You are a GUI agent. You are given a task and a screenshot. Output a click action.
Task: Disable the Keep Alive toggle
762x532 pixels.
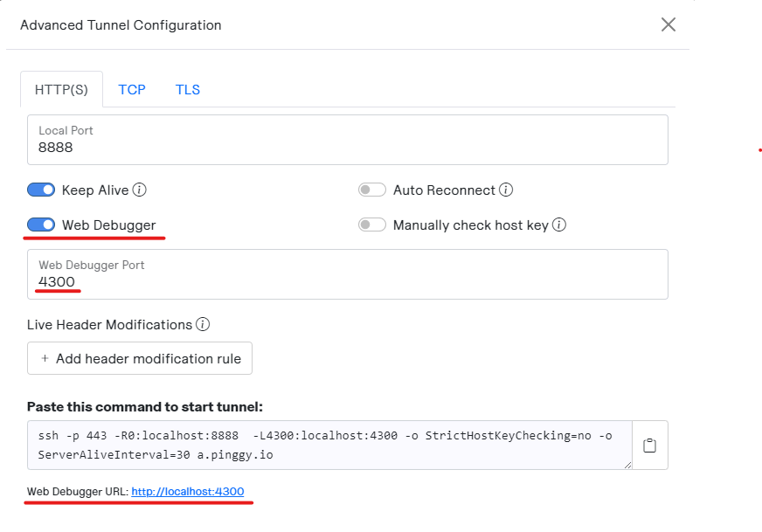click(41, 190)
